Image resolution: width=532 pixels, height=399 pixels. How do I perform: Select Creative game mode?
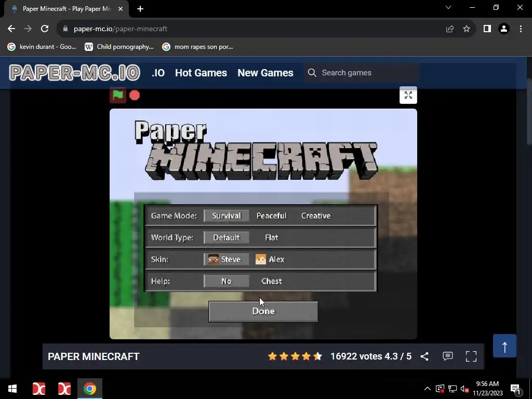[x=316, y=216]
